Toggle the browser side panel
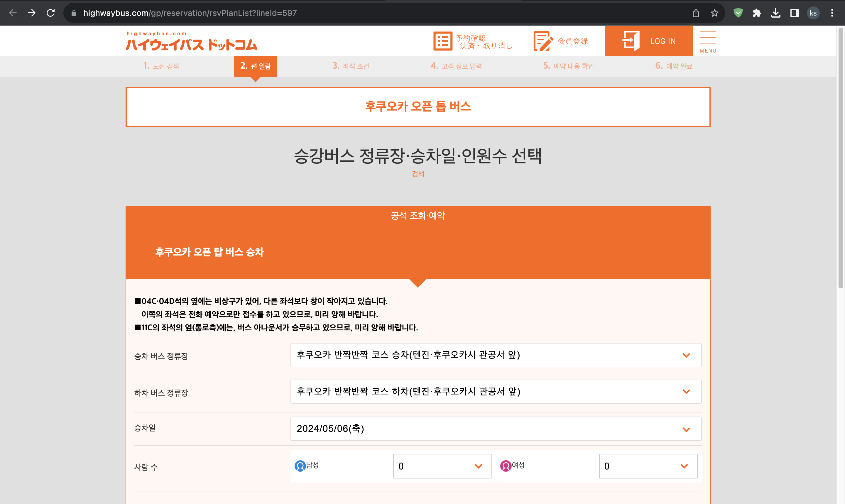Image resolution: width=845 pixels, height=504 pixels. pyautogui.click(x=795, y=13)
